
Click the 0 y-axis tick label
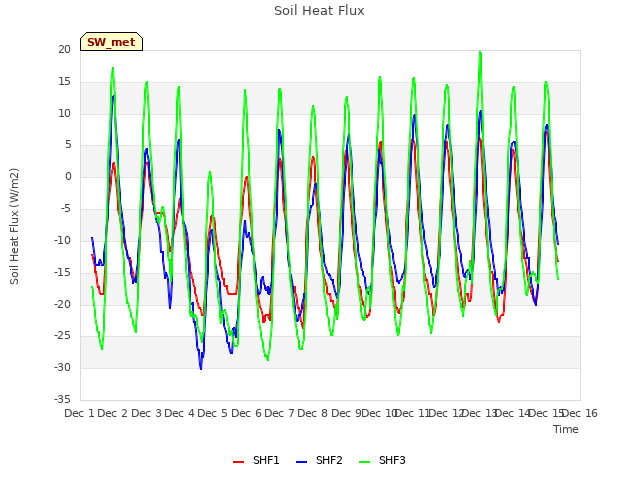[68, 177]
